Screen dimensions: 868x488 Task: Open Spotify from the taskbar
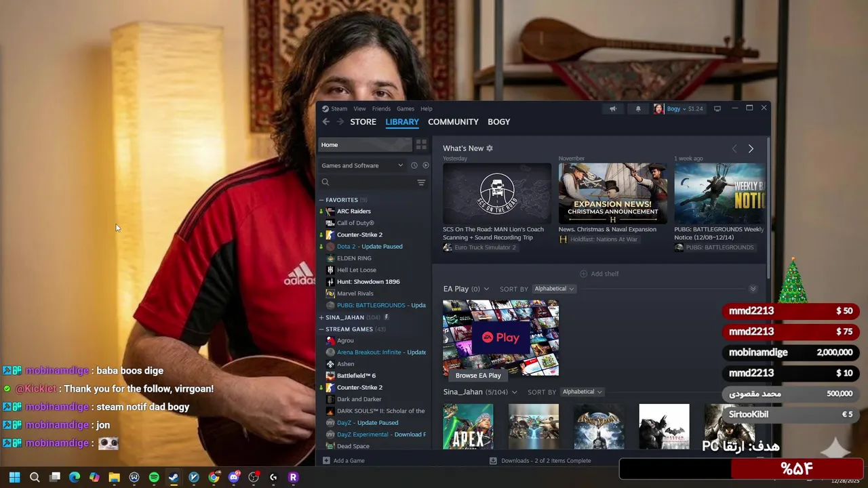pos(154,477)
